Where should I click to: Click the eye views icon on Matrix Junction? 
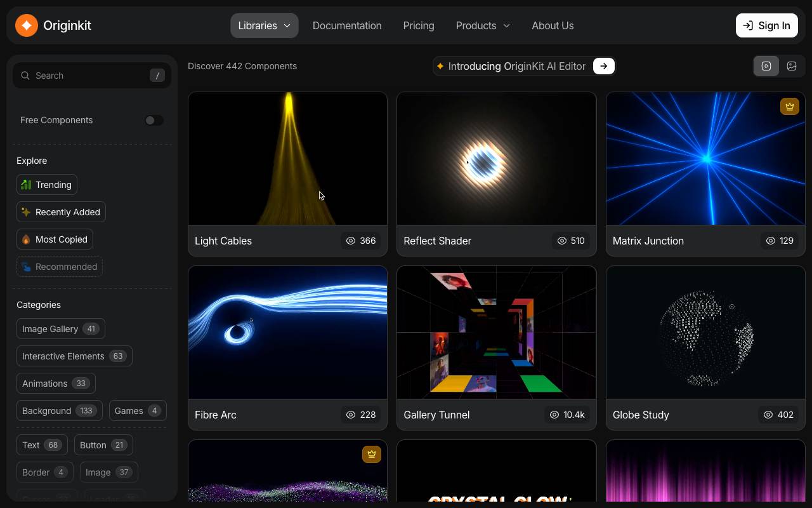[x=771, y=241]
